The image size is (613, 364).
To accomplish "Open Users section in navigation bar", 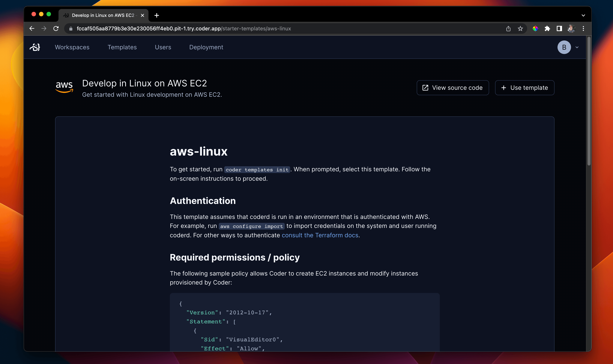I will click(x=163, y=47).
